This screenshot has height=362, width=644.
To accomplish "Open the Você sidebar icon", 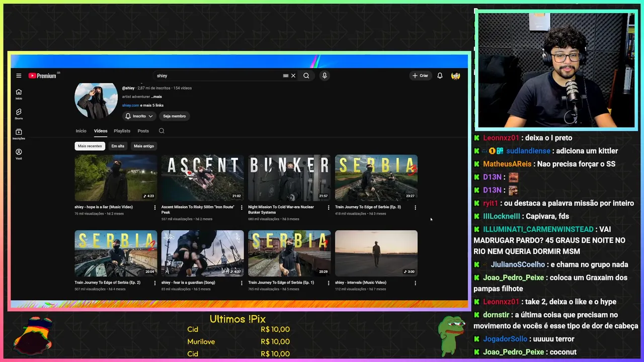I will 19,154.
